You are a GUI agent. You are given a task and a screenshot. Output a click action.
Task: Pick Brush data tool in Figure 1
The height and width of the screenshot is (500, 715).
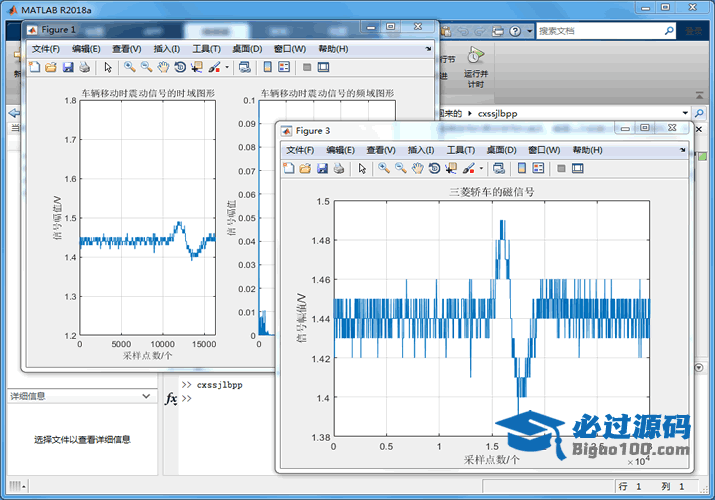(214, 67)
